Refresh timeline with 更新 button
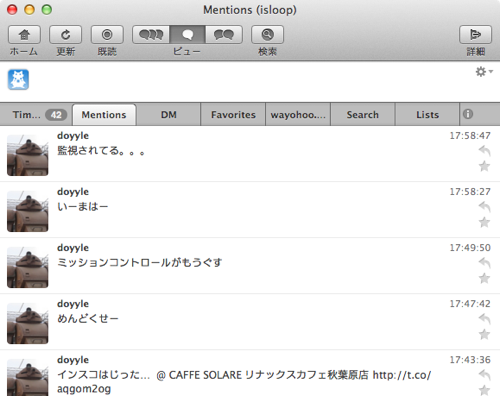 66,35
